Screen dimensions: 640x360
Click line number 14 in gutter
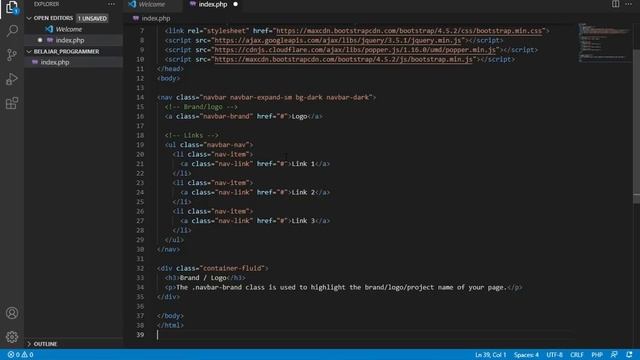point(140,97)
